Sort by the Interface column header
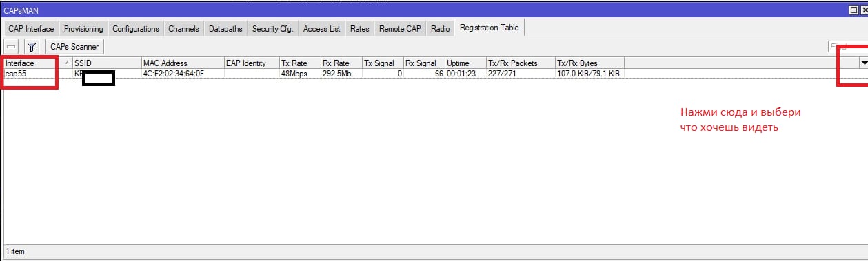 [x=37, y=63]
